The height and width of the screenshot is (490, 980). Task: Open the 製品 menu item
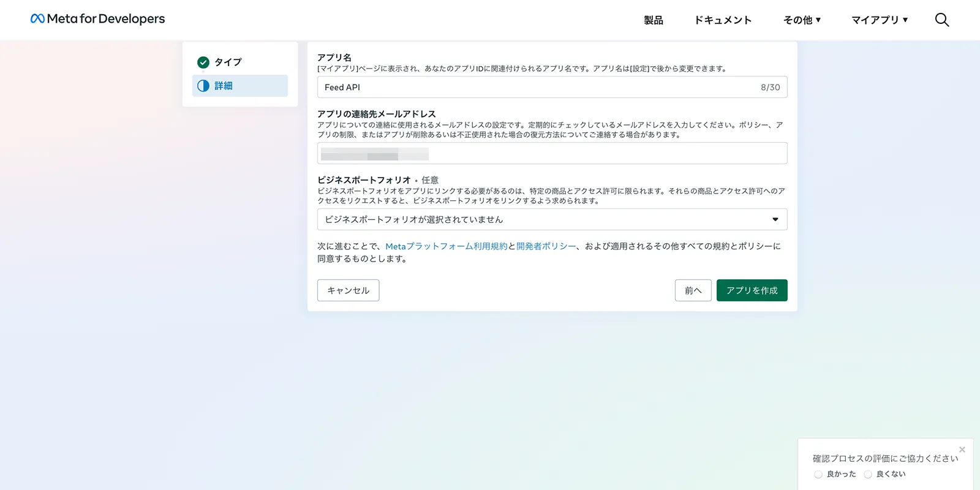(654, 20)
